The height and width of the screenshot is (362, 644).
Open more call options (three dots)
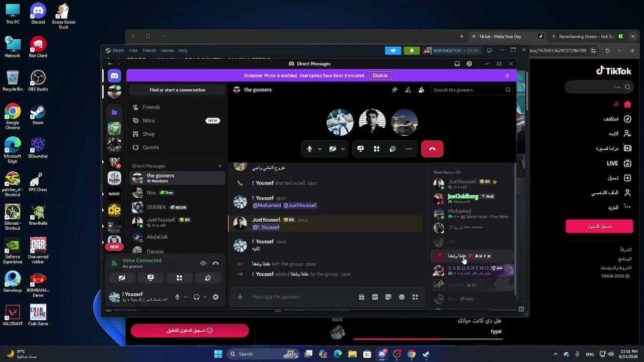(x=409, y=149)
